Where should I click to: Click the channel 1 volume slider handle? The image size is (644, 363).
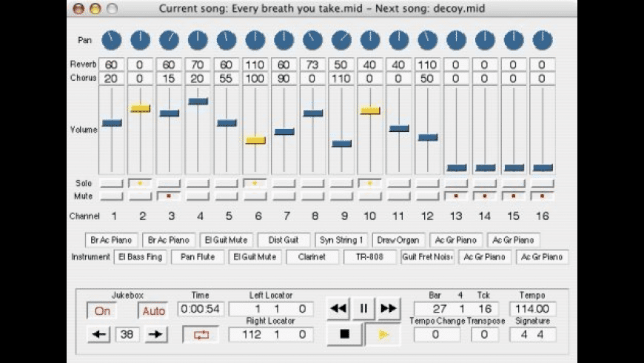coord(112,123)
